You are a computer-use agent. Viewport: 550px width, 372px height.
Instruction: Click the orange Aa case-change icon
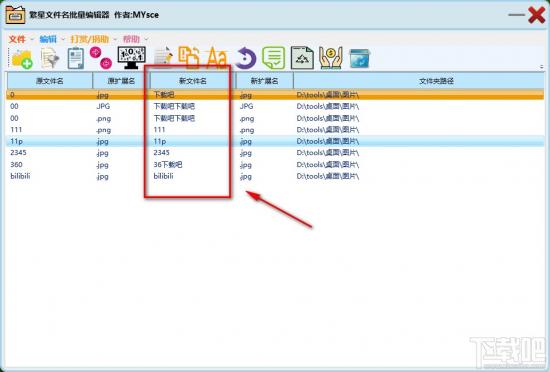pos(216,58)
